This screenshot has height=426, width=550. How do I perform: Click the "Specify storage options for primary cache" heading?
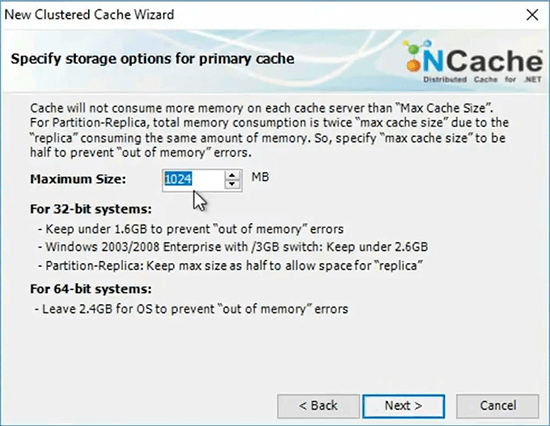[x=153, y=59]
